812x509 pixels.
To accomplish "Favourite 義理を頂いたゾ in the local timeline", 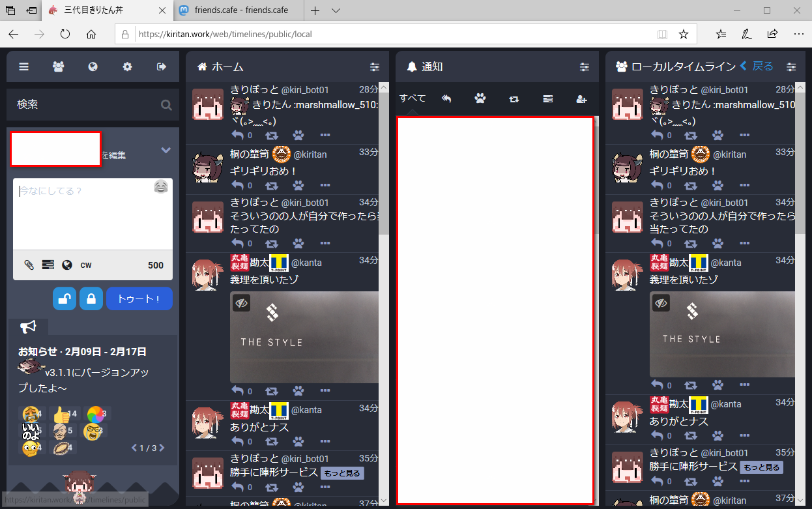I will tap(718, 385).
